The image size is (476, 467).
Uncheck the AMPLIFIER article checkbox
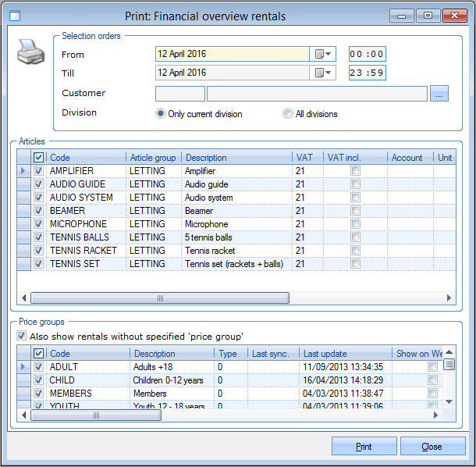pyautogui.click(x=39, y=171)
